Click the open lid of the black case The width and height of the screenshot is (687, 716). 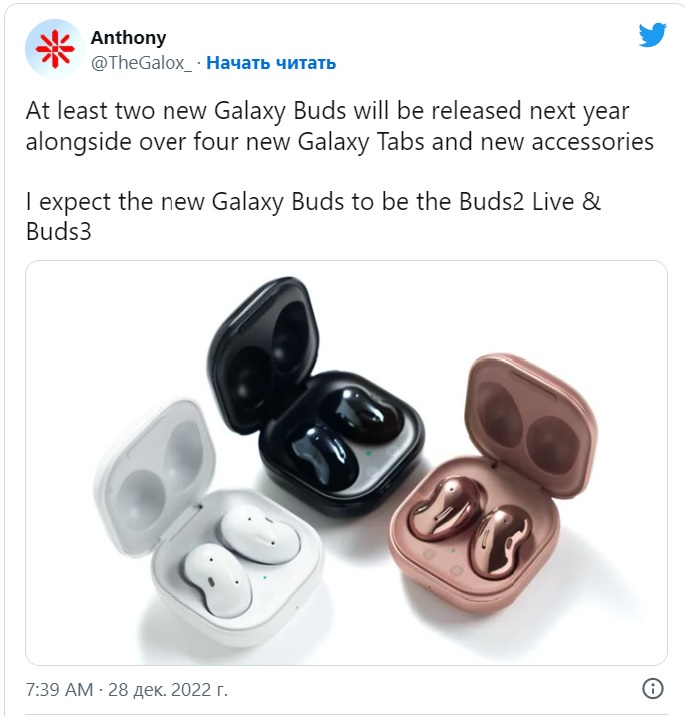tap(264, 353)
